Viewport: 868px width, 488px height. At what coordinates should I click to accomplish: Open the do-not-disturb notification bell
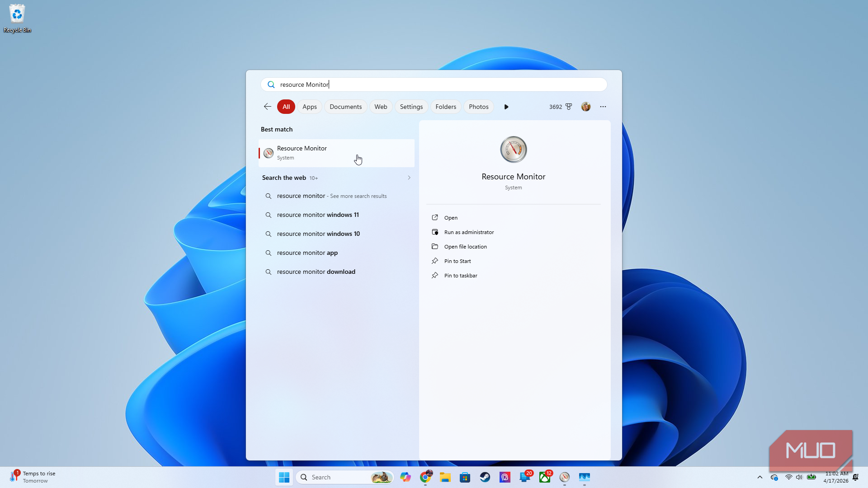click(855, 477)
